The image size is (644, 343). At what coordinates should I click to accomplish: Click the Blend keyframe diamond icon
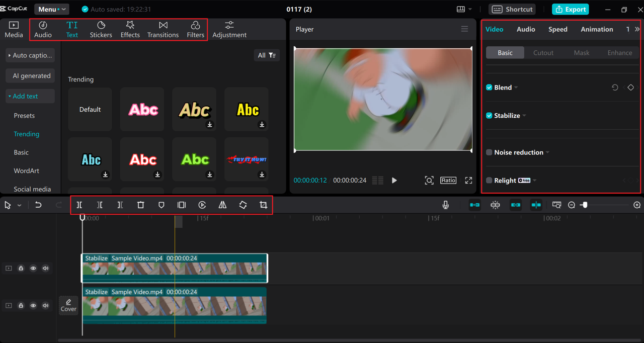[631, 88]
